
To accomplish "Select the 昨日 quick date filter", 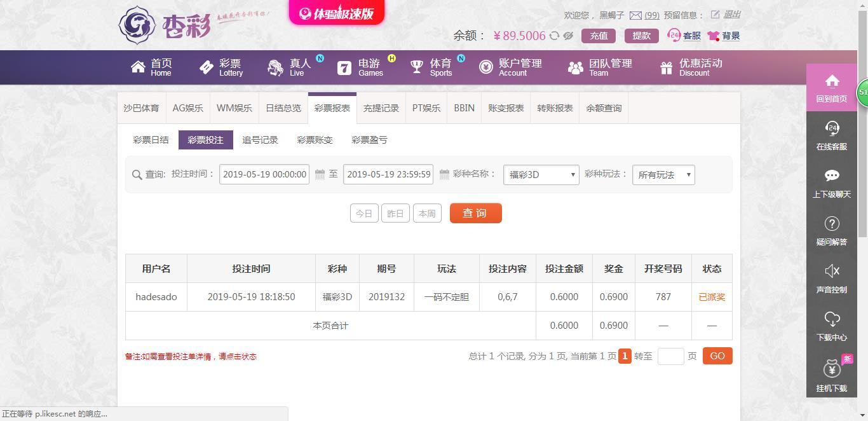I will (x=395, y=213).
